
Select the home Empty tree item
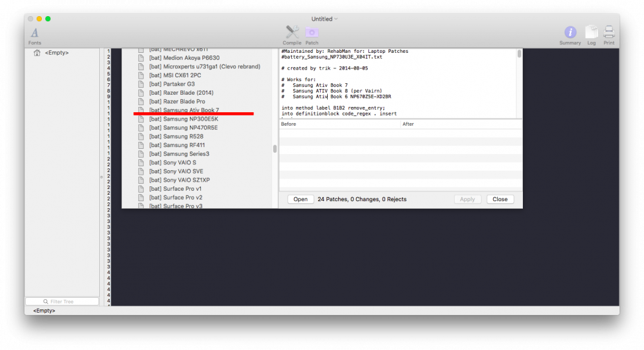click(51, 53)
